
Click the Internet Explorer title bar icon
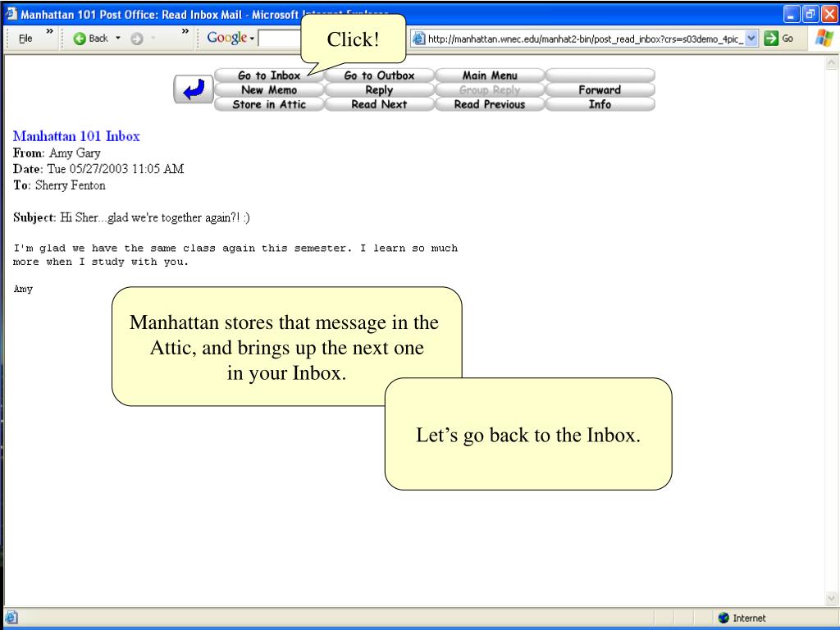click(11, 13)
